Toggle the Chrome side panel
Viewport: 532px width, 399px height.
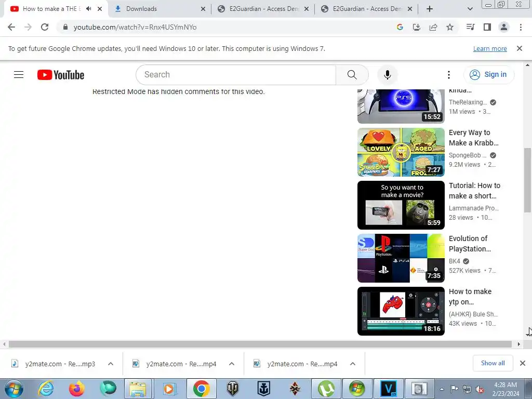coord(487,27)
